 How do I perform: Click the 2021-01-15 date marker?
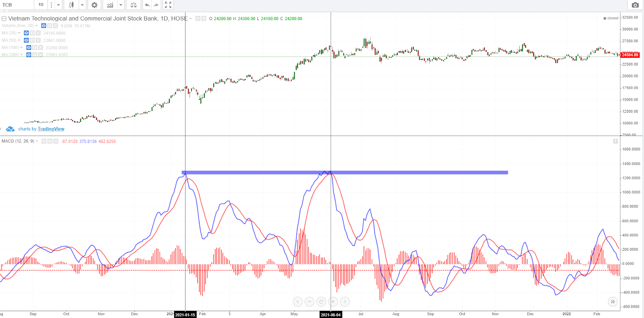(x=185, y=315)
